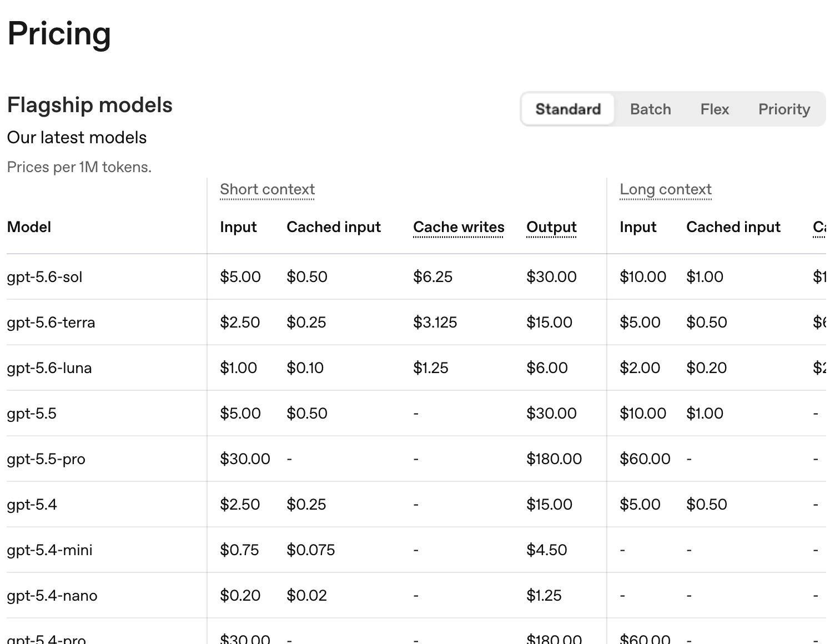Image resolution: width=830 pixels, height=644 pixels.
Task: Click the $2.00 long context input for gpt-5.6-luna
Action: [x=640, y=368]
